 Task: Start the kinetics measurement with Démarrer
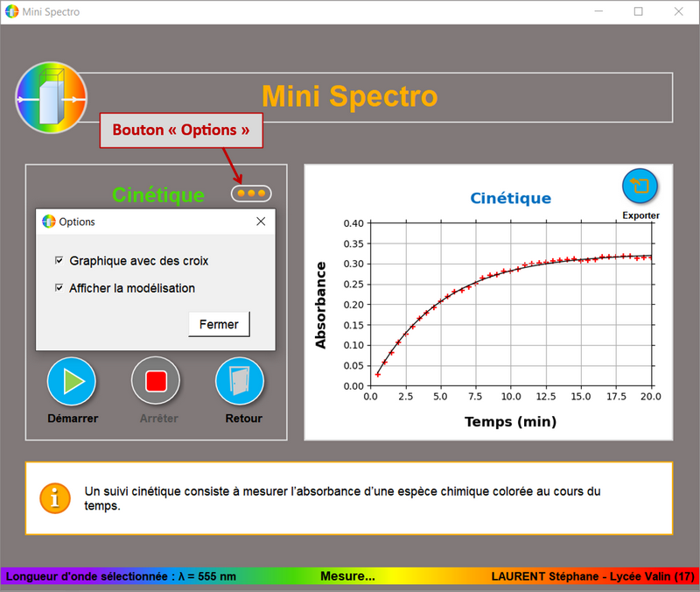(x=72, y=381)
